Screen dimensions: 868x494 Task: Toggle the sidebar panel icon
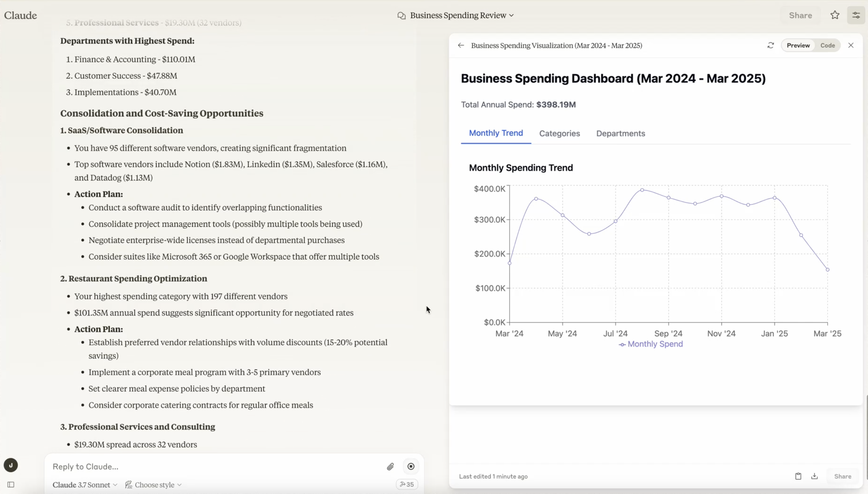coord(11,484)
